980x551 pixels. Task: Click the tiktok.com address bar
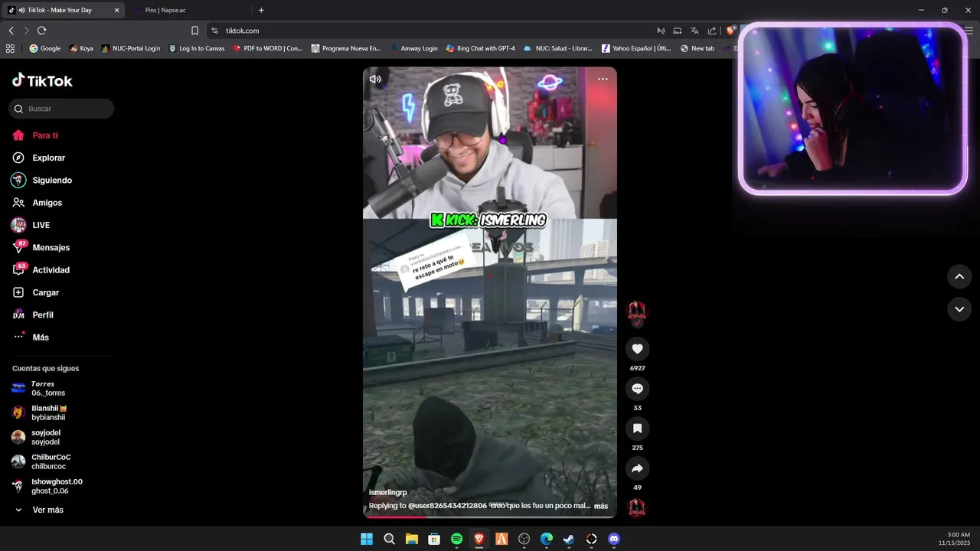[x=429, y=31]
